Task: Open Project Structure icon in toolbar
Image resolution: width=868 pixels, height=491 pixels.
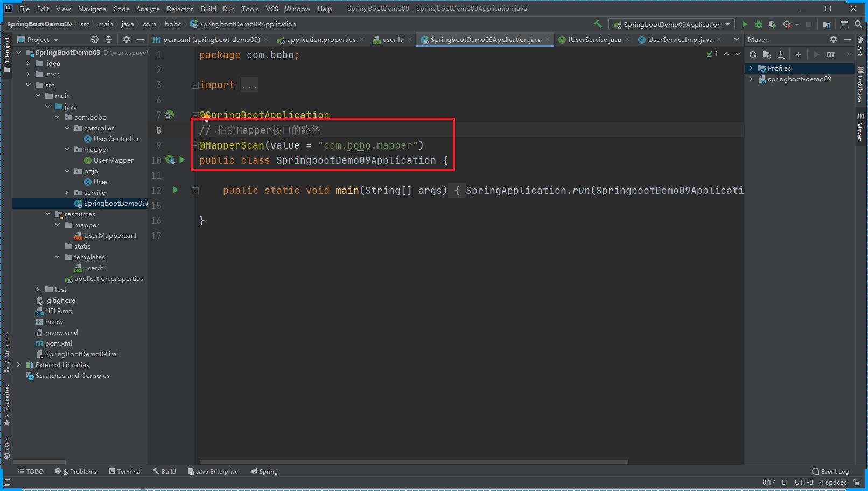Action: tap(827, 24)
